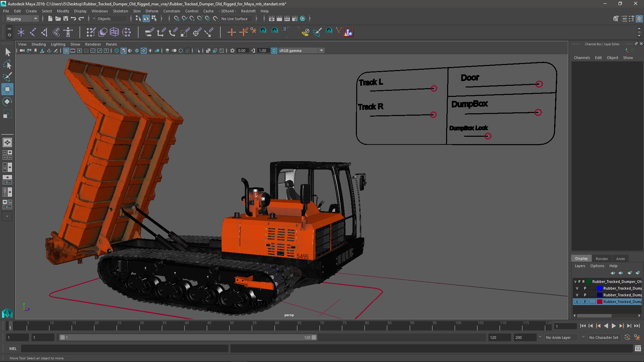644x362 pixels.
Task: Redo the last action
Action: [x=81, y=19]
